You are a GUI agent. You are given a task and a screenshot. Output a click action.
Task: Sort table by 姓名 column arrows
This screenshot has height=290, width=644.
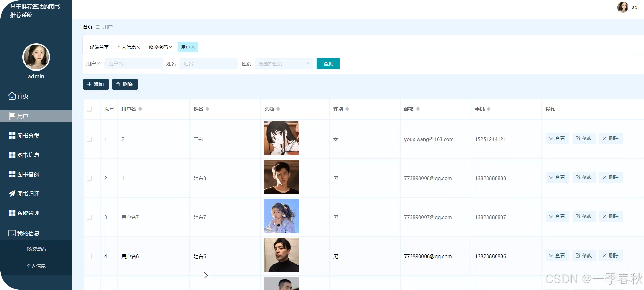207,109
